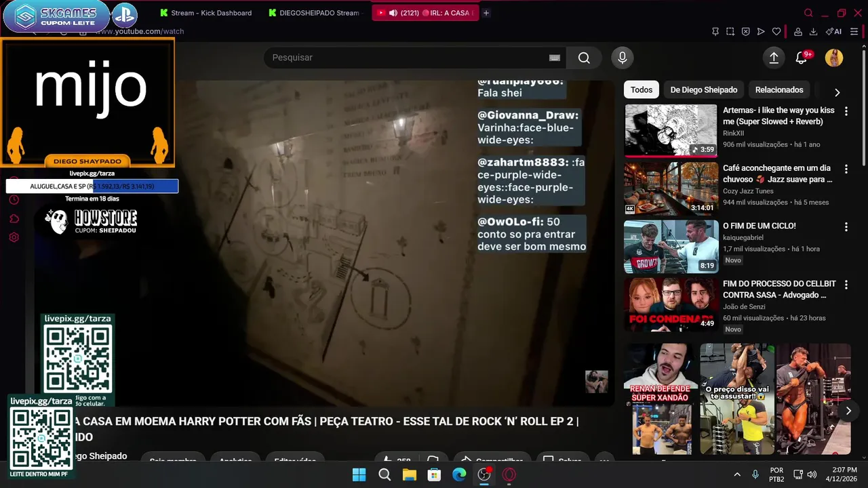Open Opera tab search magnifier icon
This screenshot has width=868, height=488.
coord(808,13)
